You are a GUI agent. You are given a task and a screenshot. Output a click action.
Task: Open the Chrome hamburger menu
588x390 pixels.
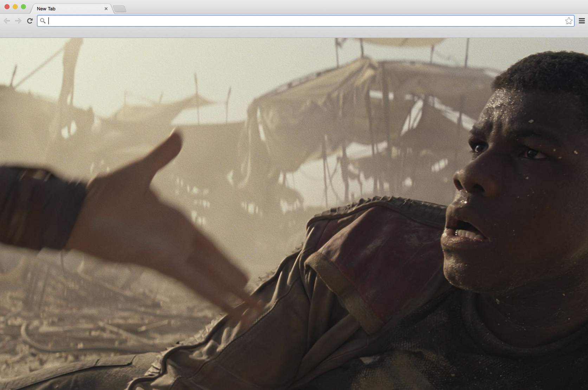[x=582, y=21]
